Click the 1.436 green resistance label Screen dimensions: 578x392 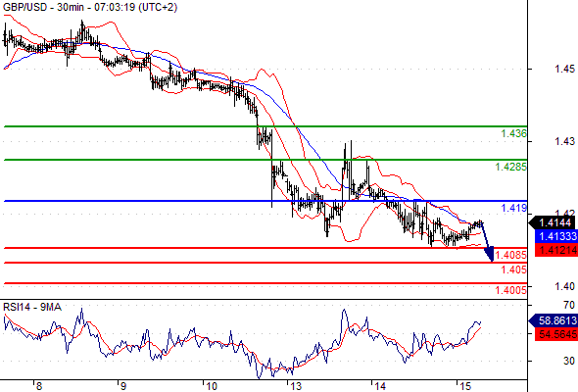point(514,133)
